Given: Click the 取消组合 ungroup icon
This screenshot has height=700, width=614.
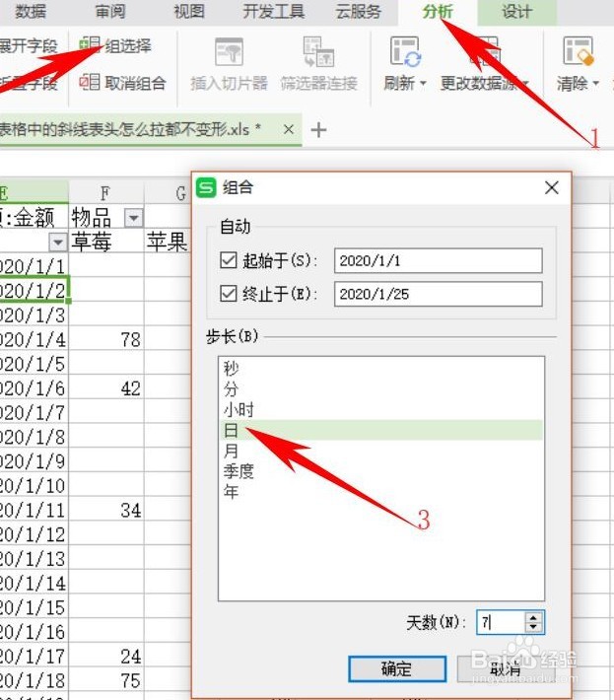Looking at the screenshot, I should [x=90, y=82].
